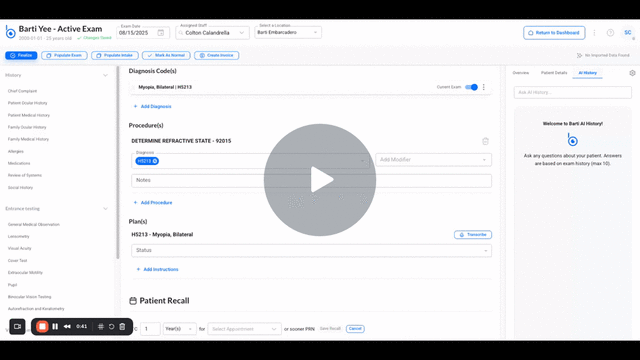Viewport: 640px width, 360px height.
Task: Expand the Assigned Staff dropdown
Action: click(x=242, y=33)
